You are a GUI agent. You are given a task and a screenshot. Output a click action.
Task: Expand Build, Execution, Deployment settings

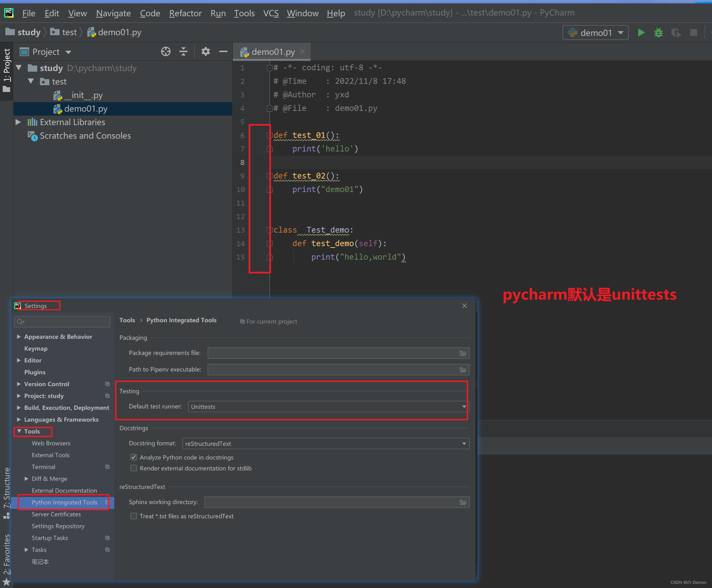tap(19, 408)
